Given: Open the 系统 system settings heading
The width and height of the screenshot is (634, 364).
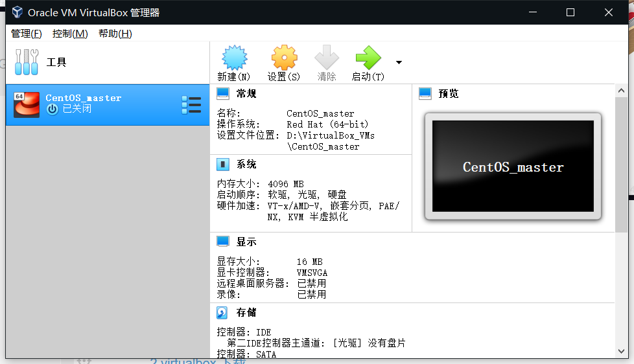Looking at the screenshot, I should click(x=246, y=165).
